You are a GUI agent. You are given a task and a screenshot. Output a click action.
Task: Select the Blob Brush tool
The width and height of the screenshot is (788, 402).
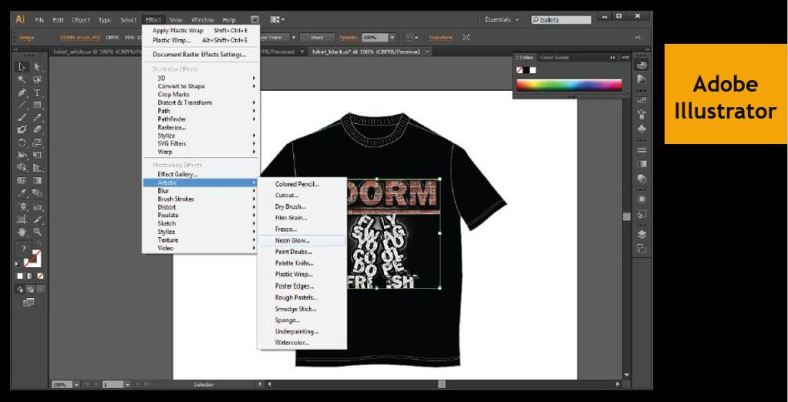pyautogui.click(x=23, y=130)
